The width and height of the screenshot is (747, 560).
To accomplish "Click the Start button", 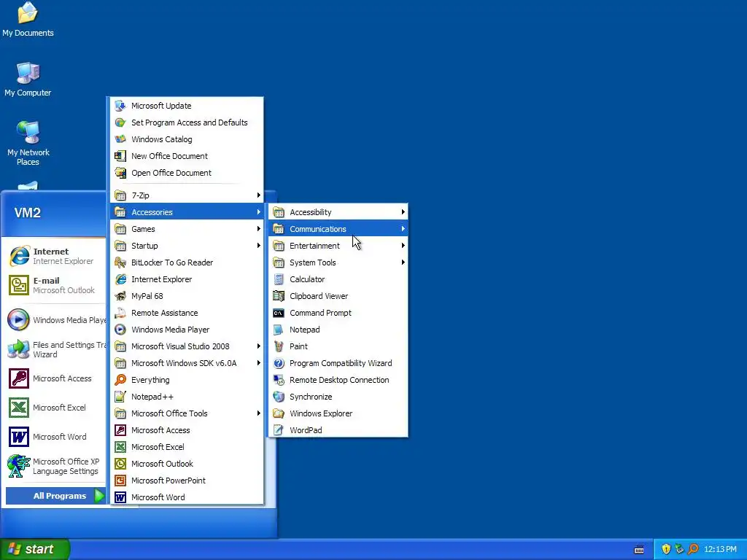I will tap(35, 549).
